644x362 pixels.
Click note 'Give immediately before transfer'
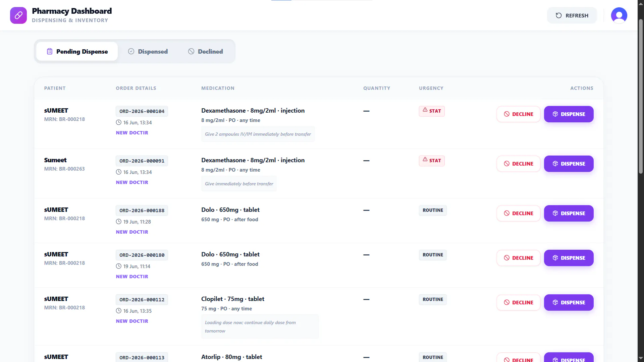239,184
